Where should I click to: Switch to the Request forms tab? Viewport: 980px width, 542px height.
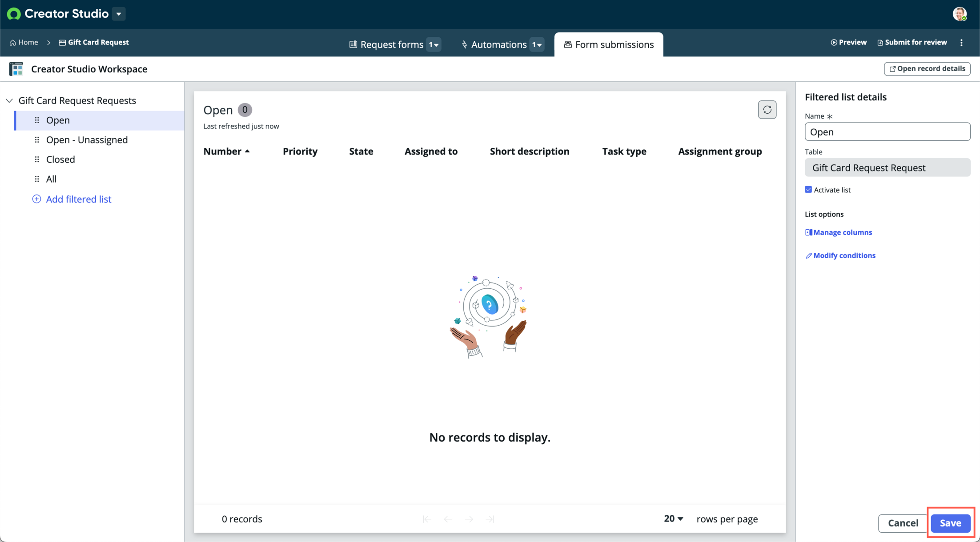click(386, 44)
